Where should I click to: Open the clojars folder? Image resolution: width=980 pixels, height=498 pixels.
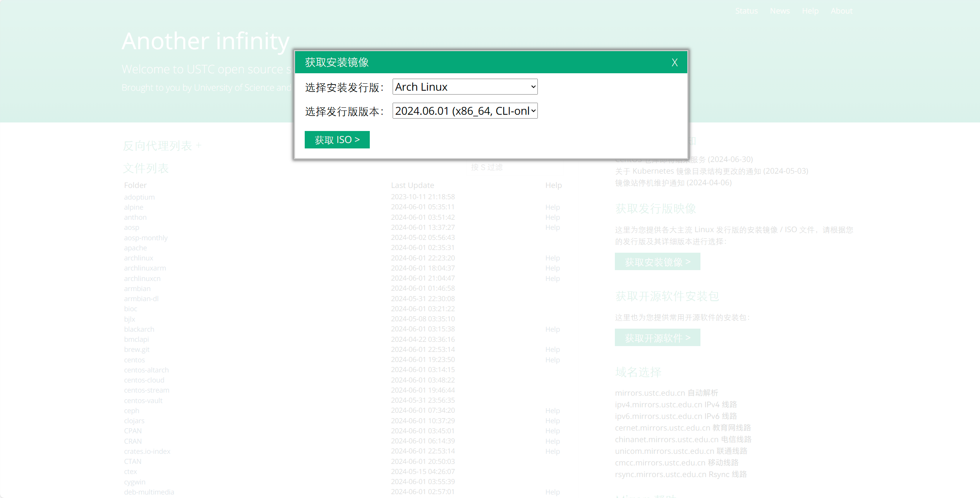pyautogui.click(x=134, y=420)
